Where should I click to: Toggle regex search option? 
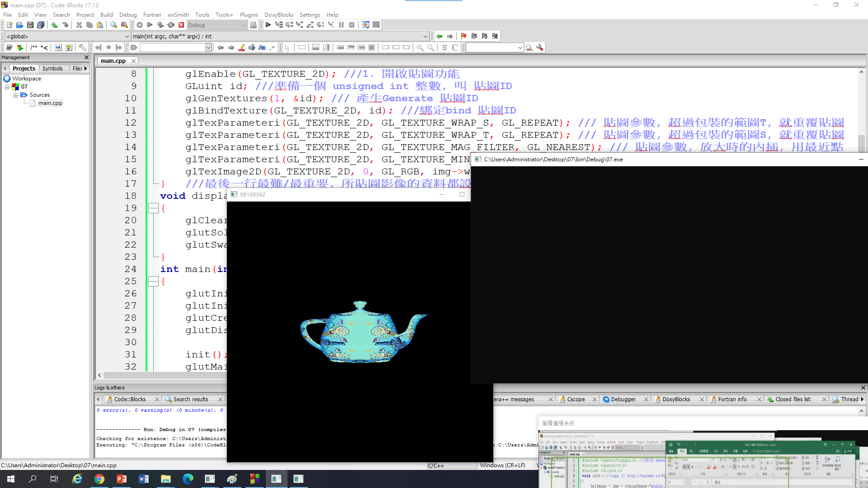tap(272, 47)
